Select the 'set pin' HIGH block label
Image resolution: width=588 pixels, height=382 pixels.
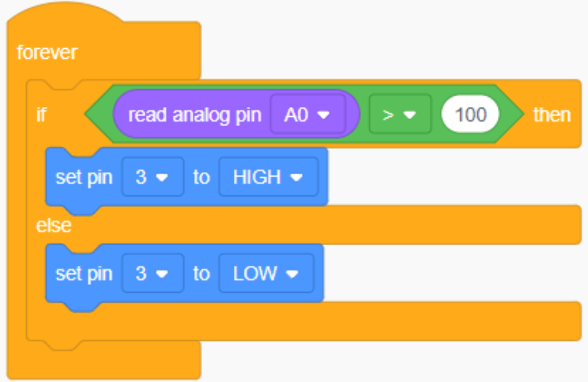pos(84,177)
